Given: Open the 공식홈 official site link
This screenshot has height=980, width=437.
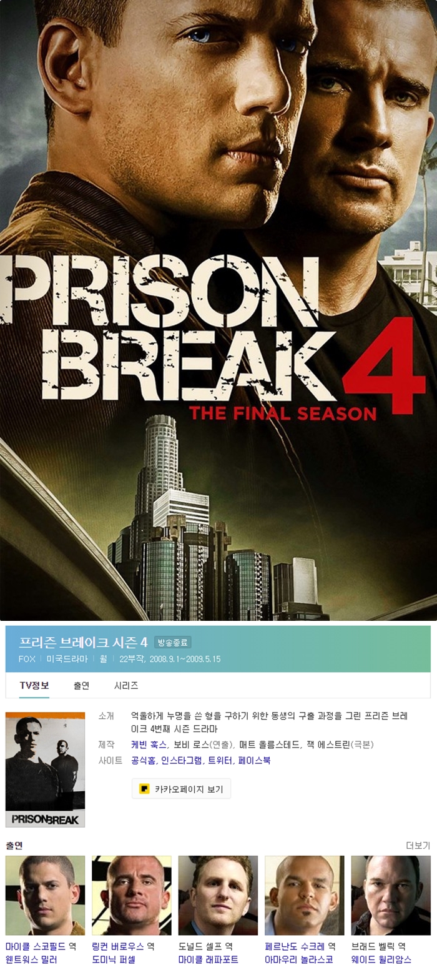Looking at the screenshot, I should 143,760.
